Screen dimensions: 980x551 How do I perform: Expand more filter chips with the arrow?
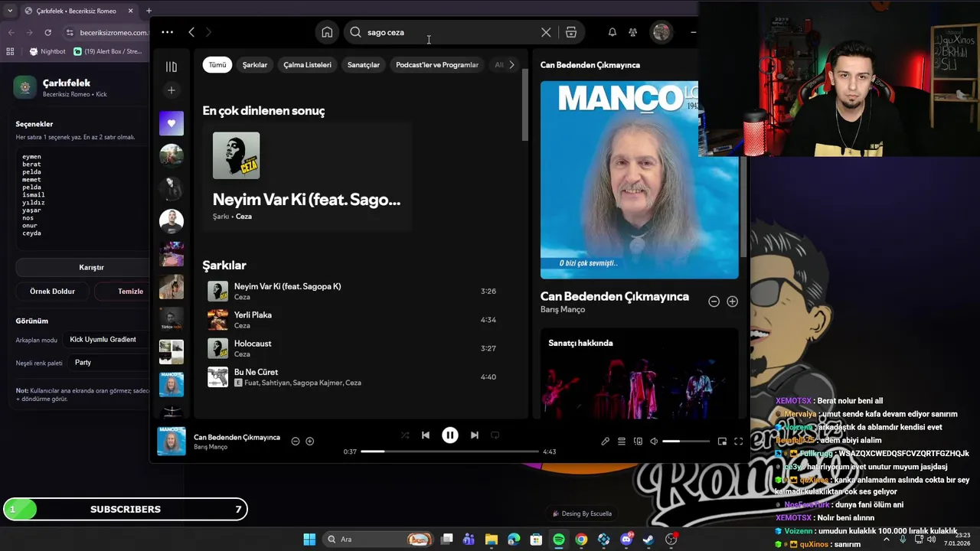coord(512,65)
